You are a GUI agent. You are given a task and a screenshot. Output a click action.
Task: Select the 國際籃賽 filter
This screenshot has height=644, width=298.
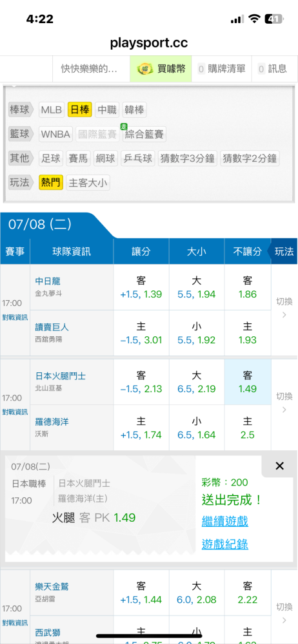[x=97, y=134]
